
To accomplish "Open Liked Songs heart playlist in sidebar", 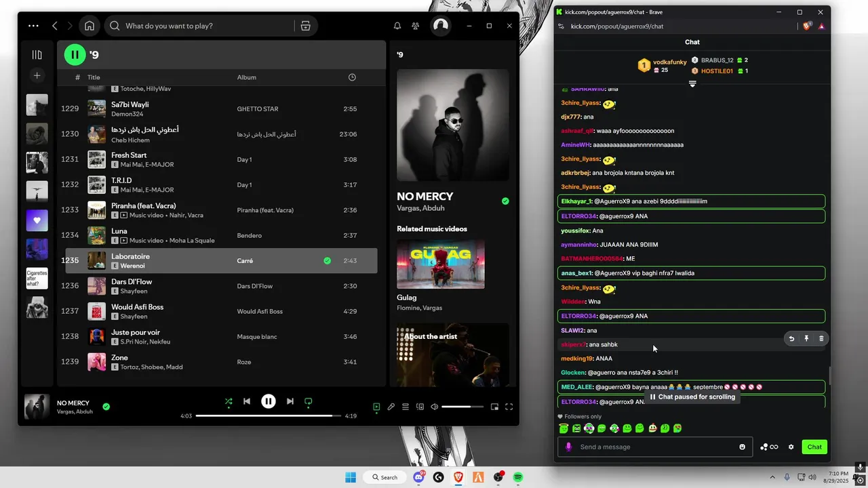I will [x=37, y=220].
